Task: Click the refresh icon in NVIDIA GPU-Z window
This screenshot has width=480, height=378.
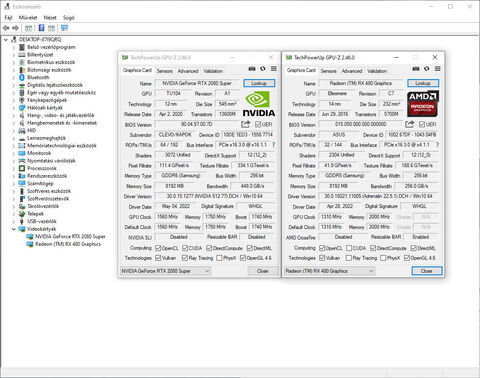Action: coord(263,69)
